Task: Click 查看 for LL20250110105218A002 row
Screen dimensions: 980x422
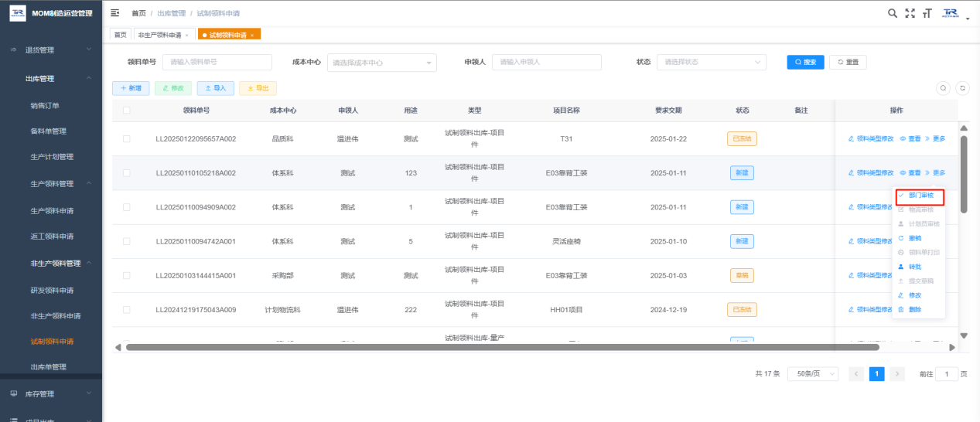Action: point(910,173)
